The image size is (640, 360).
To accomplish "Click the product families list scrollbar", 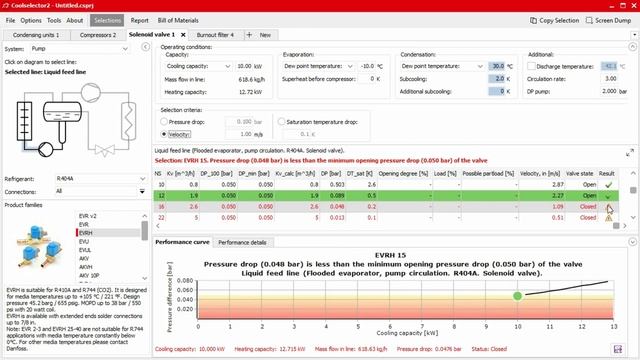I will pyautogui.click(x=144, y=231).
